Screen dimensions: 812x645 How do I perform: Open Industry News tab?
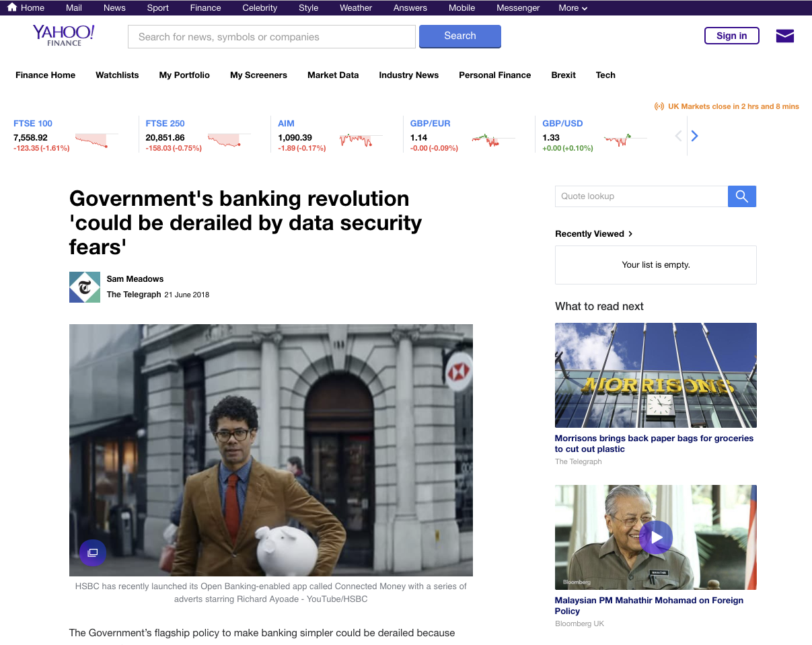tap(409, 75)
